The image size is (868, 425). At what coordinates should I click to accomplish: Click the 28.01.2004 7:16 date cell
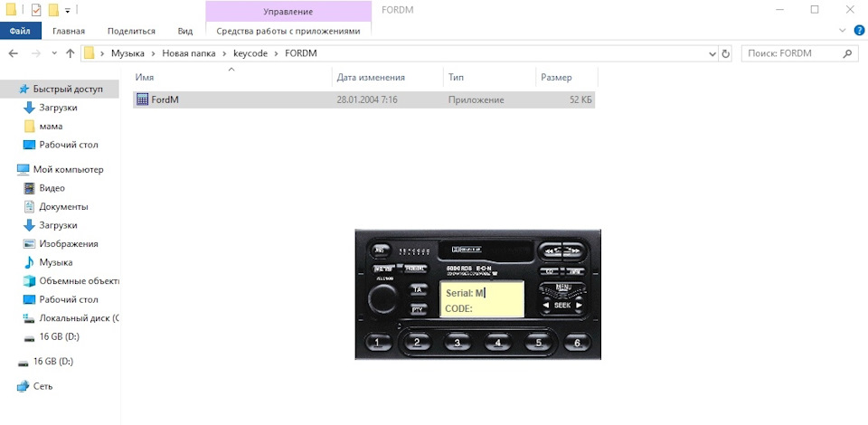click(366, 100)
